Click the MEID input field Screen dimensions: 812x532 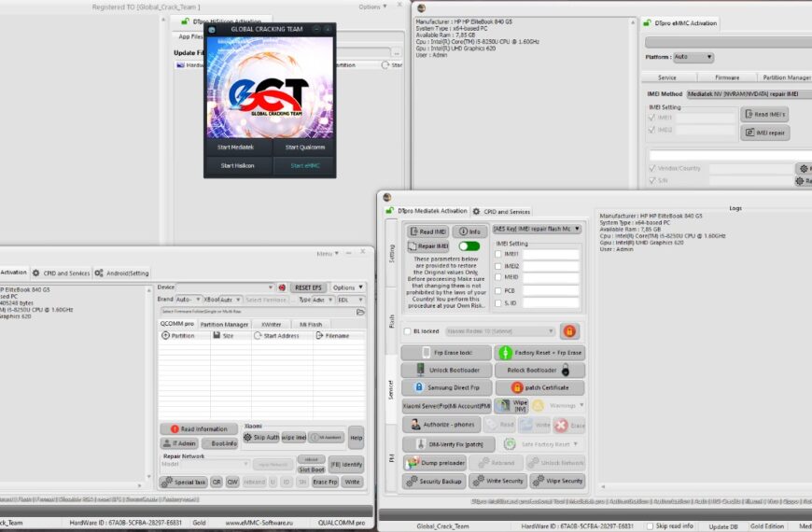coord(551,278)
